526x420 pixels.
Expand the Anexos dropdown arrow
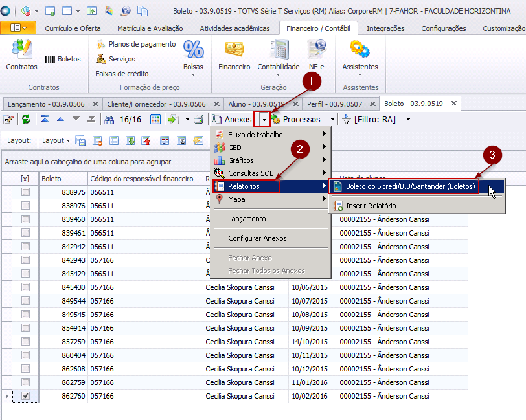(x=264, y=120)
